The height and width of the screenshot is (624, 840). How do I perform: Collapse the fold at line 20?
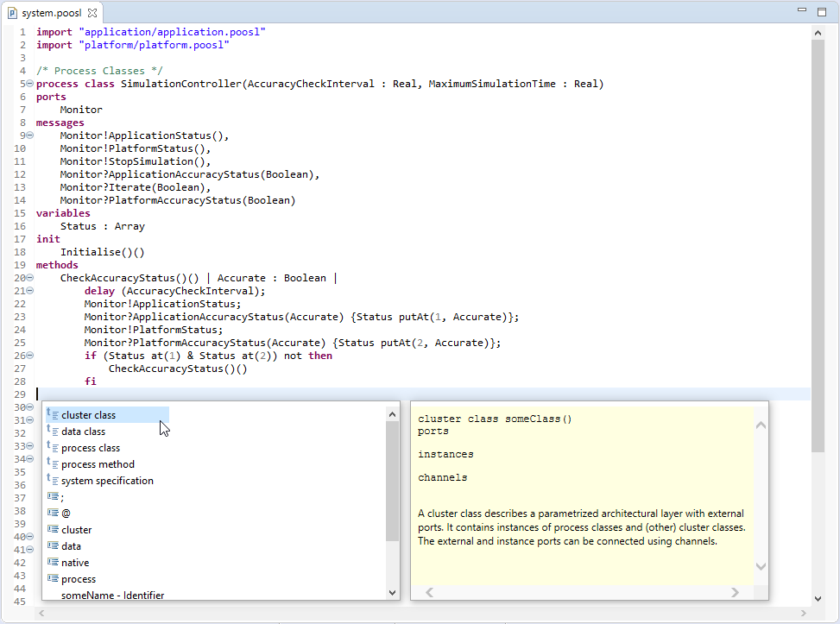tap(30, 277)
